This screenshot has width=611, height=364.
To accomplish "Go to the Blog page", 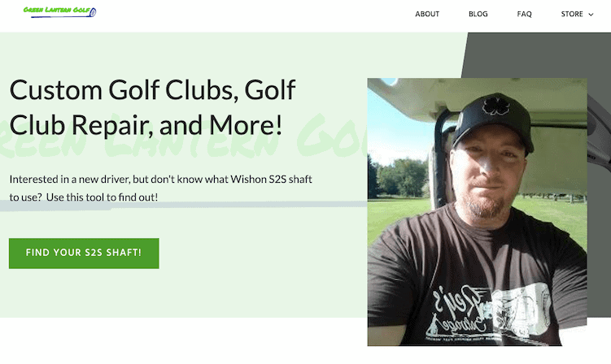I will pyautogui.click(x=478, y=14).
